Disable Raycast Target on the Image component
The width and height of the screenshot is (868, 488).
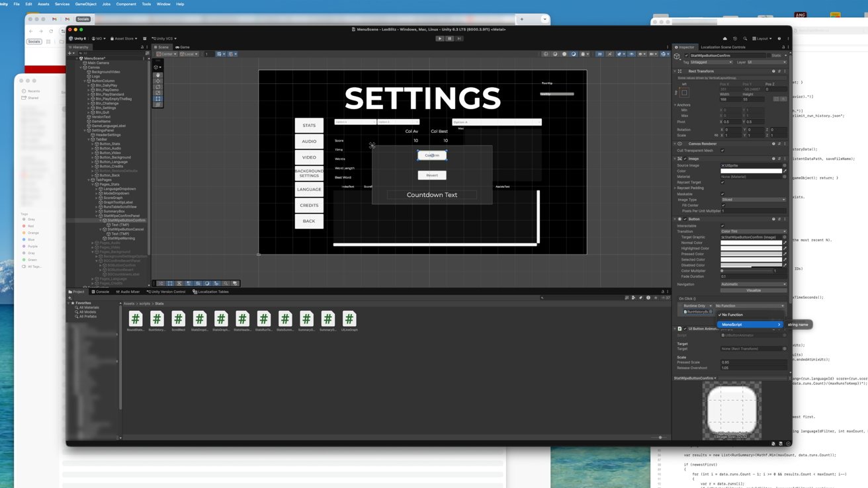(x=722, y=183)
